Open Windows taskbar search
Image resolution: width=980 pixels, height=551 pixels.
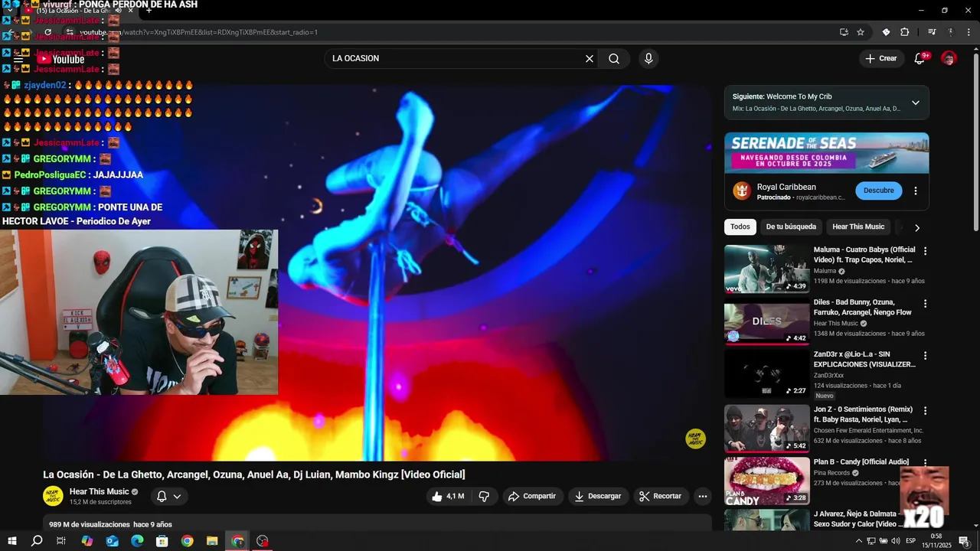coord(36,541)
